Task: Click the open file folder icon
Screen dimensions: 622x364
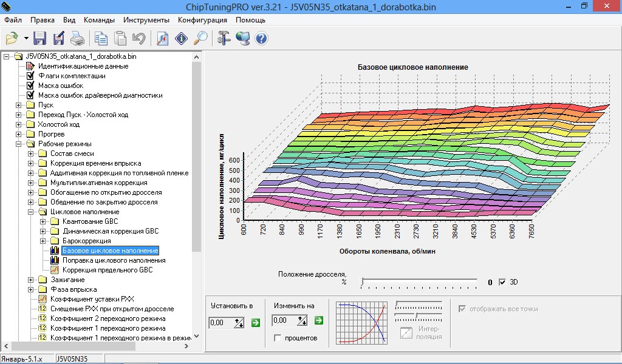Action: [12, 39]
